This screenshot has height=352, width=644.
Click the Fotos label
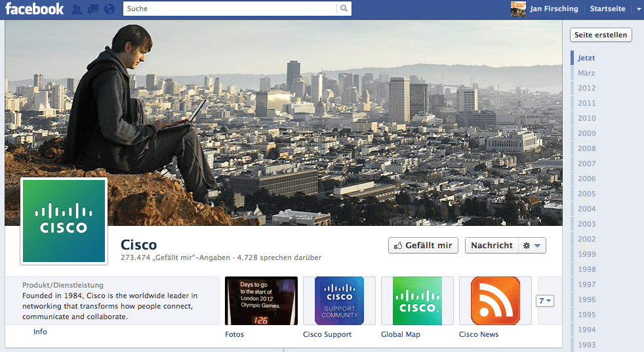click(x=235, y=335)
